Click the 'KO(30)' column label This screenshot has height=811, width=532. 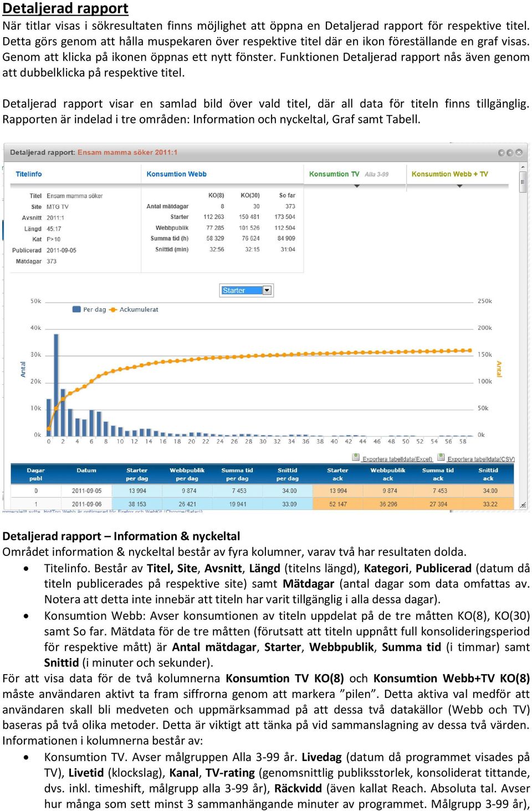pyautogui.click(x=250, y=195)
